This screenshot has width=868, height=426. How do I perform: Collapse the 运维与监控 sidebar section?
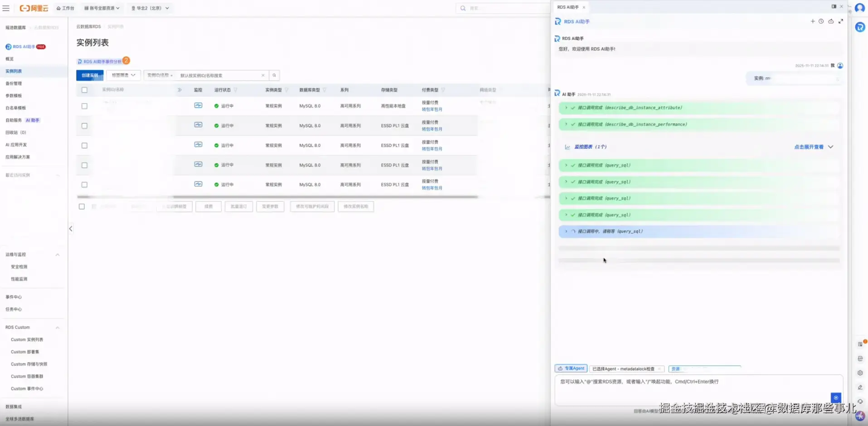(x=58, y=255)
